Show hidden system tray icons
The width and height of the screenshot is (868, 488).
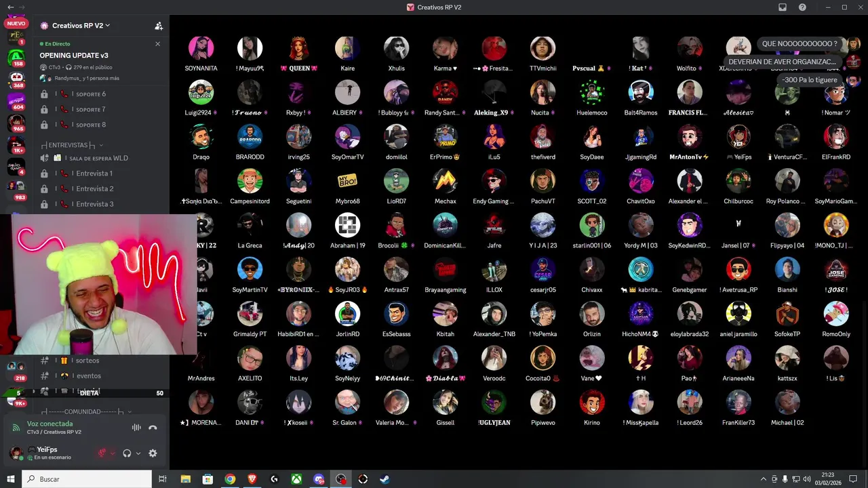click(764, 479)
